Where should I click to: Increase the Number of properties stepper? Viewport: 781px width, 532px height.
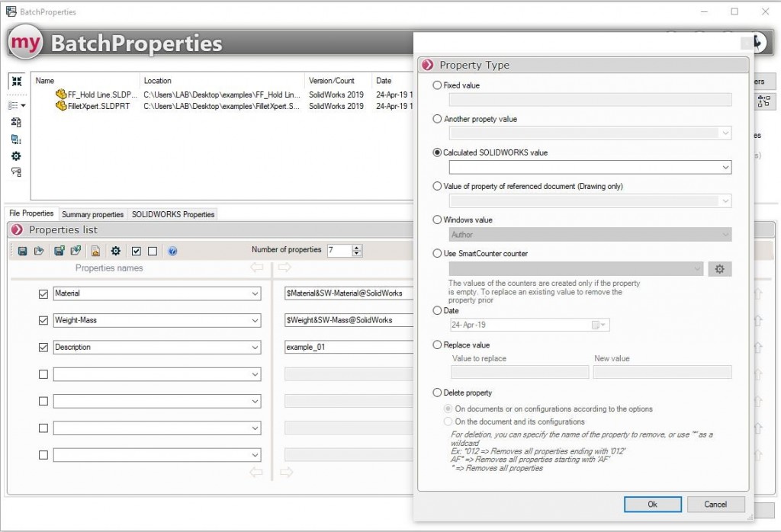(x=357, y=248)
